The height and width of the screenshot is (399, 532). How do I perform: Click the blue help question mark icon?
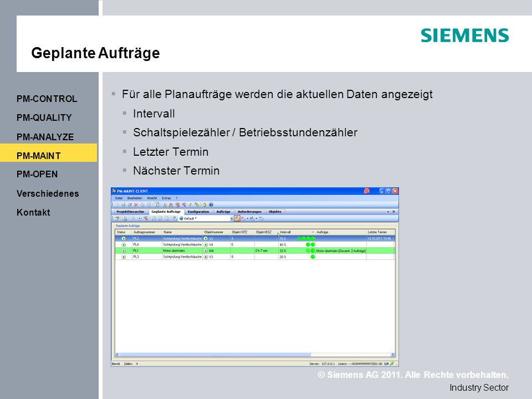point(211,204)
